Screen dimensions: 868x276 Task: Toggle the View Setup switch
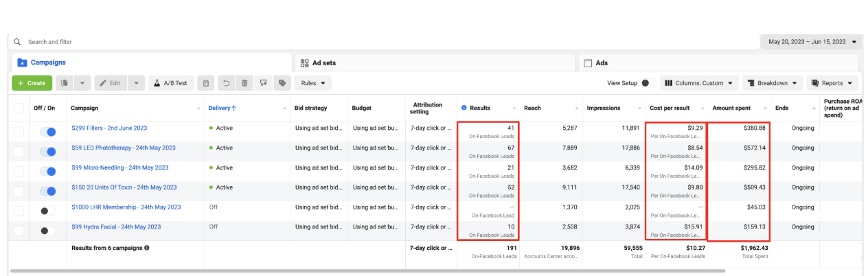[648, 83]
